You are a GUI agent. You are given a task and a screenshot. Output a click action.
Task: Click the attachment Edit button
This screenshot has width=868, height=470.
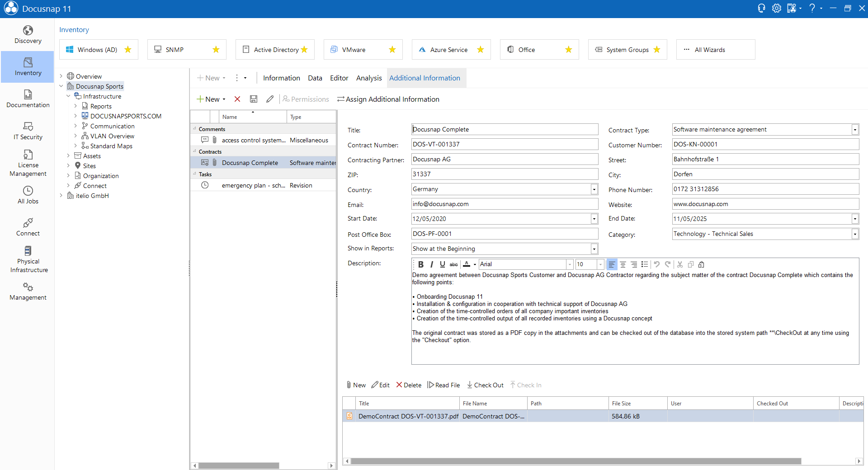[x=381, y=385]
